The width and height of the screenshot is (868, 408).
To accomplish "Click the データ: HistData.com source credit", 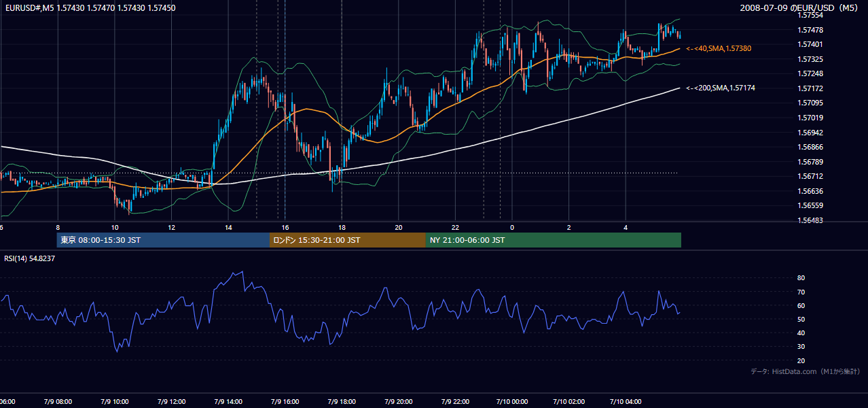I will click(x=805, y=371).
